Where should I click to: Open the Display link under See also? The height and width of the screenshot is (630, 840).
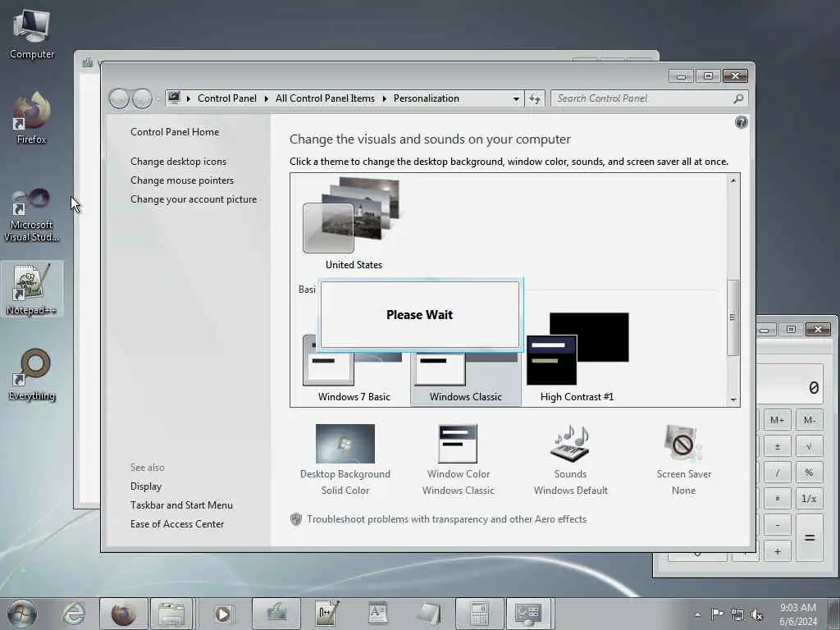[146, 486]
